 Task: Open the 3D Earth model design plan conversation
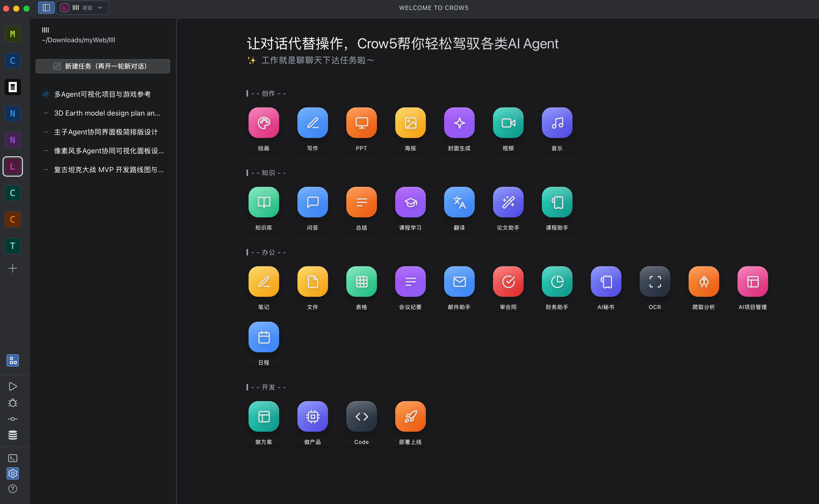click(x=103, y=113)
